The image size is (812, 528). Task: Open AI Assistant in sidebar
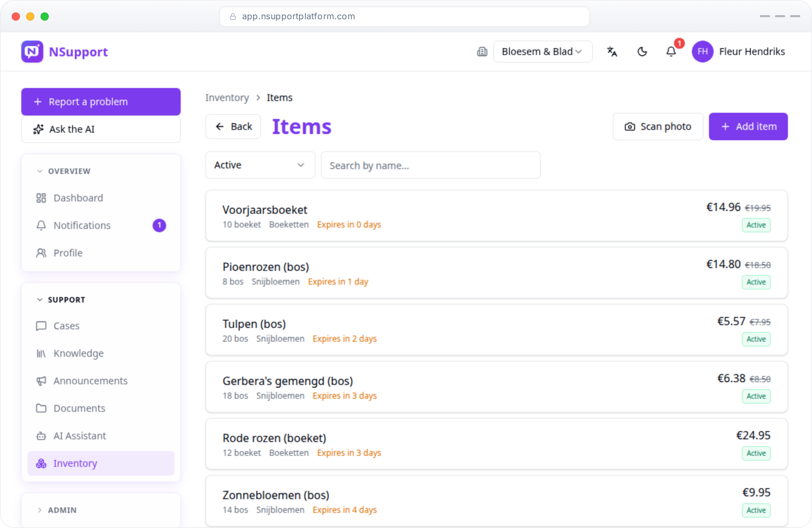[101, 436]
